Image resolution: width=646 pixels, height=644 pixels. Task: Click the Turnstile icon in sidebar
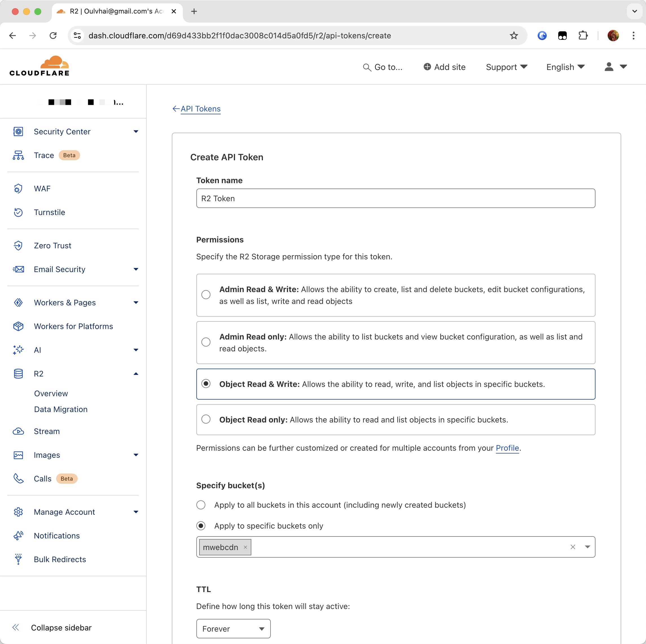[x=18, y=213]
